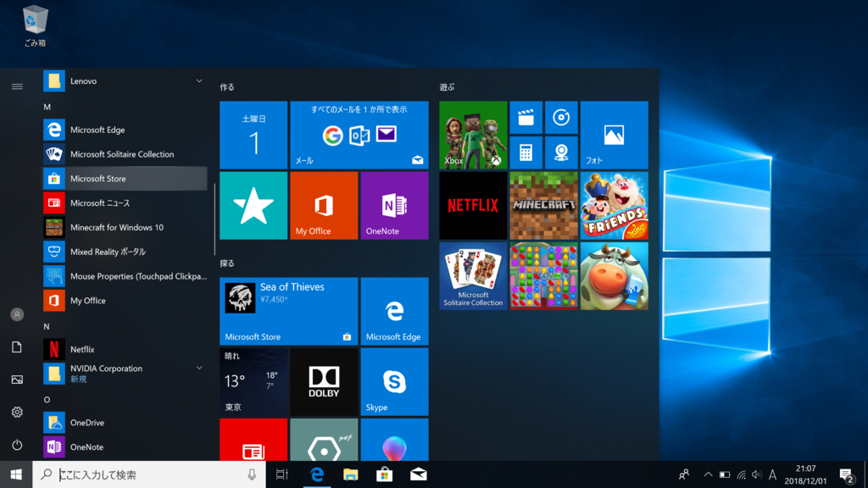
Task: Open Mouse Properties (Touchpad Clickpad) entry
Action: 125,276
